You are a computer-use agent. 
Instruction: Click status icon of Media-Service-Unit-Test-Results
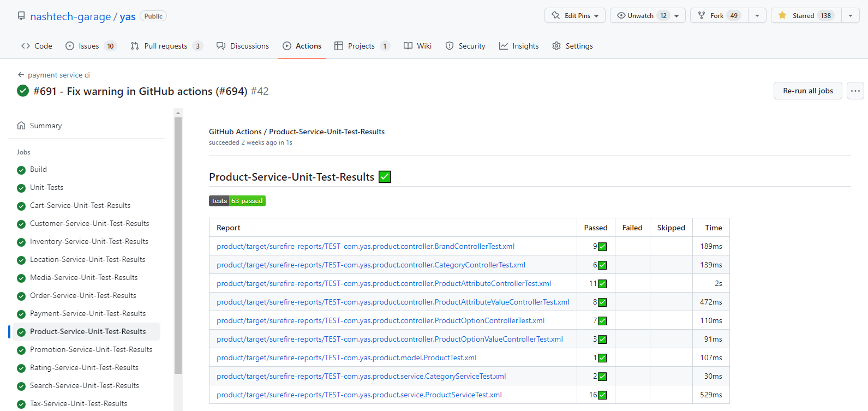click(x=21, y=278)
